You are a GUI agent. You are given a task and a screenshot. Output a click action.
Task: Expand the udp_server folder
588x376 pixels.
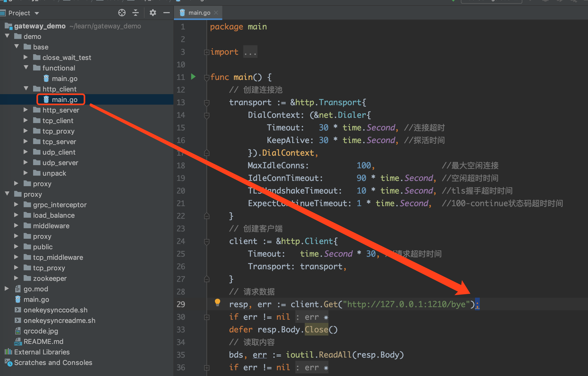26,162
